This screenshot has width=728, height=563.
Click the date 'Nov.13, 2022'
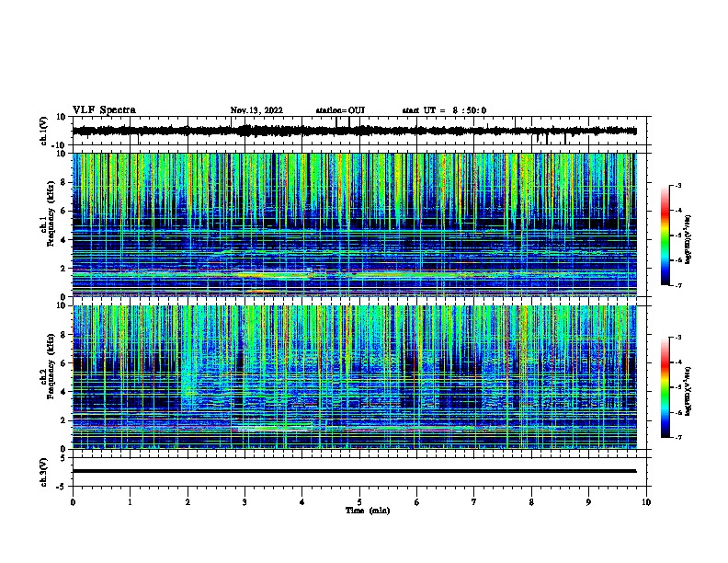tap(256, 110)
